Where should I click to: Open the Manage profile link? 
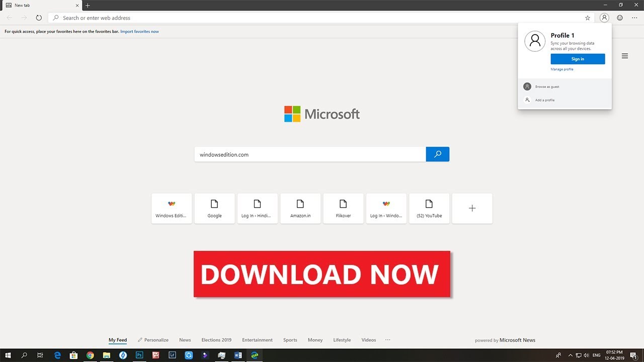[562, 69]
